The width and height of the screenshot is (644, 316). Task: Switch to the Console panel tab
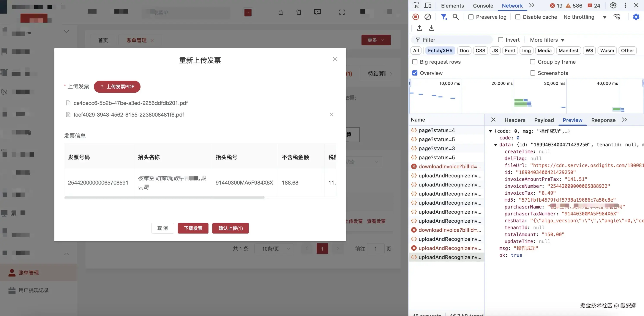pyautogui.click(x=483, y=5)
